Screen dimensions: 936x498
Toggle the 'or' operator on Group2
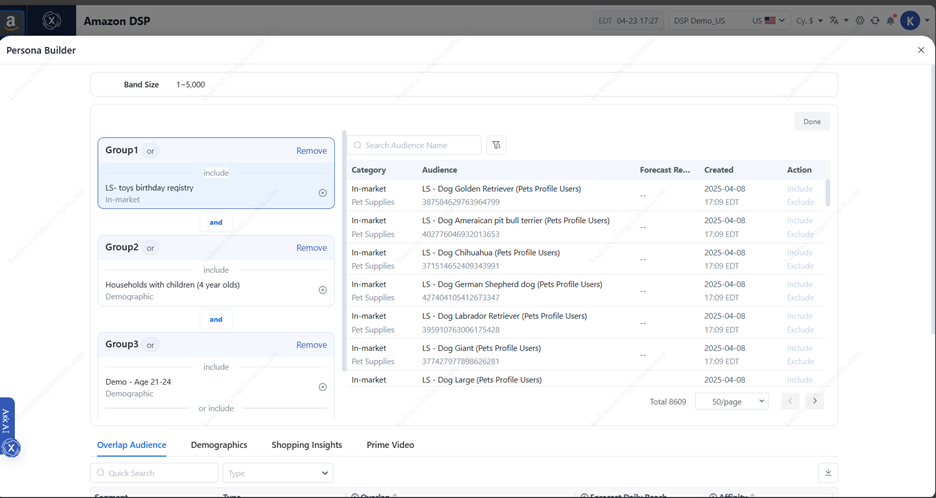point(151,248)
